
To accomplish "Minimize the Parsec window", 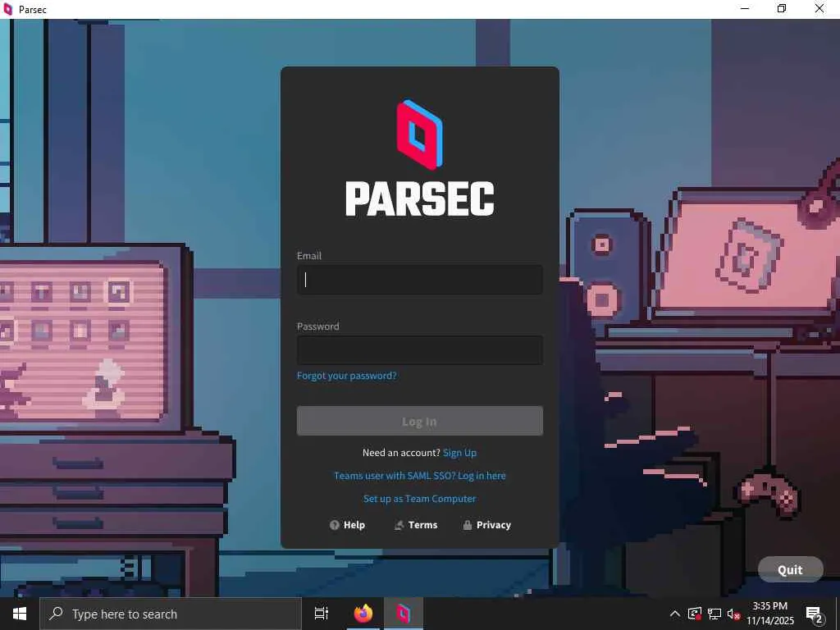I will click(745, 9).
